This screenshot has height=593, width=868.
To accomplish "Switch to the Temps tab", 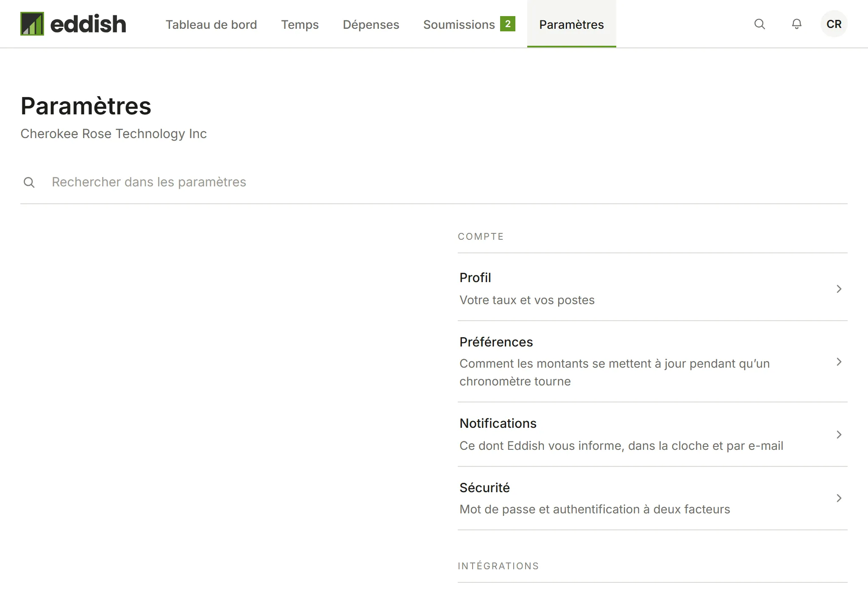I will [300, 25].
